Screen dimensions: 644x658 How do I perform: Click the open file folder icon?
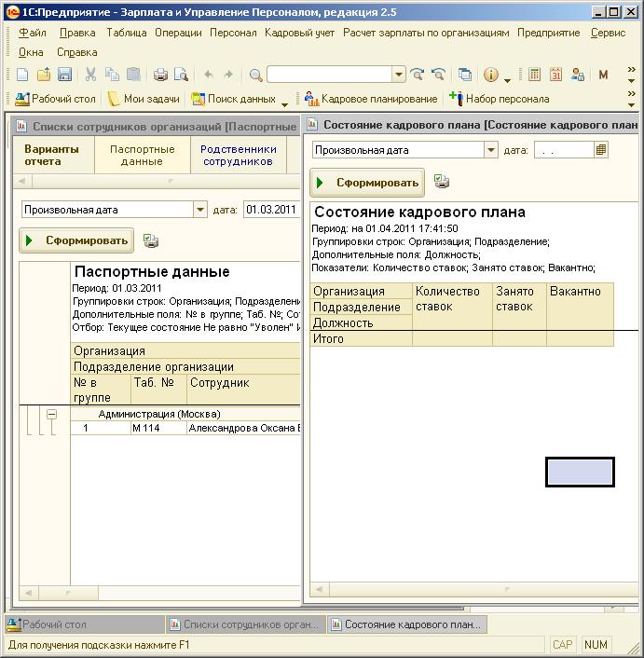click(44, 75)
